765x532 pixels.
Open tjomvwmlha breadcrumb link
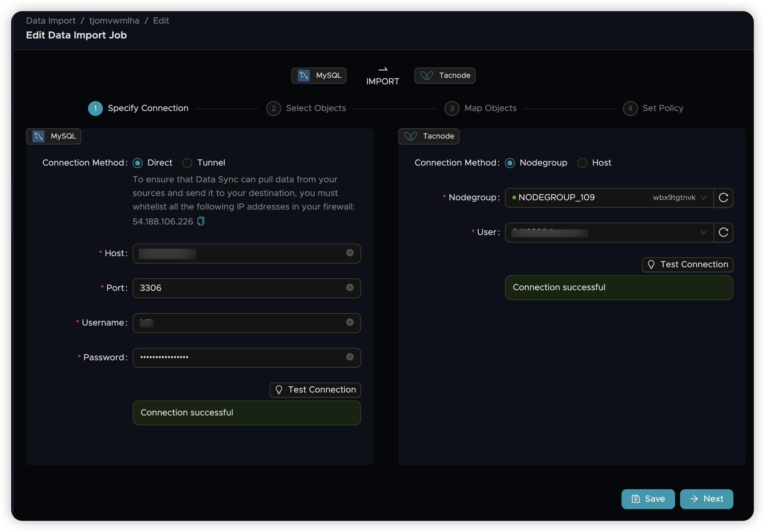114,21
